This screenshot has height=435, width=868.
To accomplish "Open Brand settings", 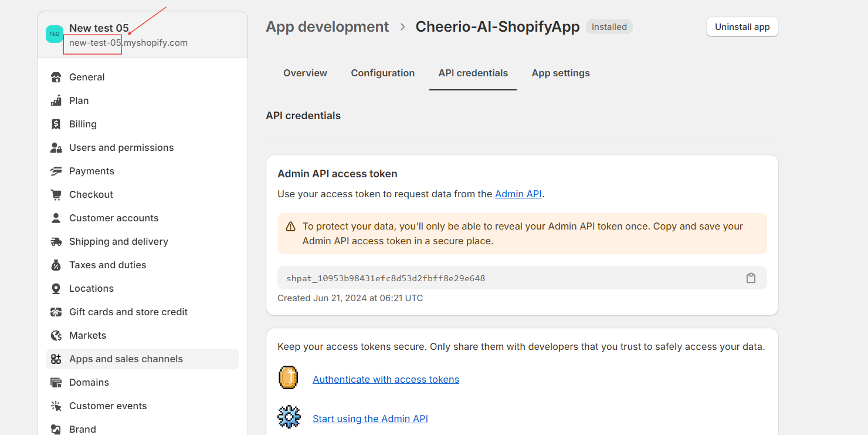I will click(143, 428).
